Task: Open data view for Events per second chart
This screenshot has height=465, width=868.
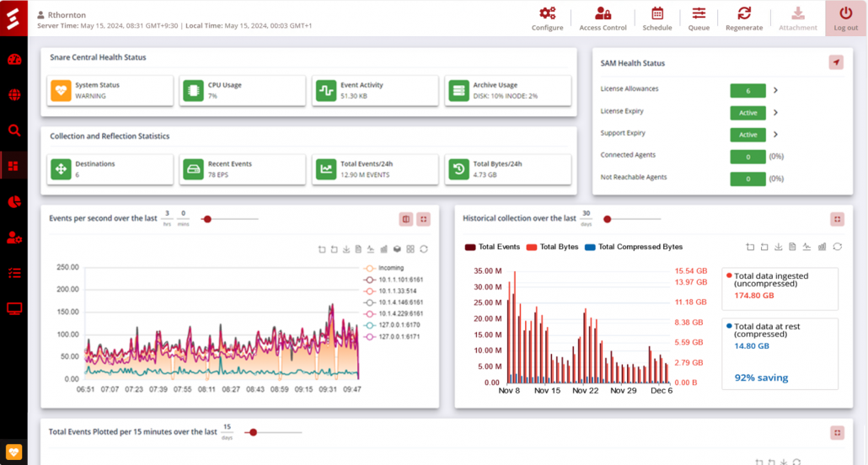Action: coord(359,249)
